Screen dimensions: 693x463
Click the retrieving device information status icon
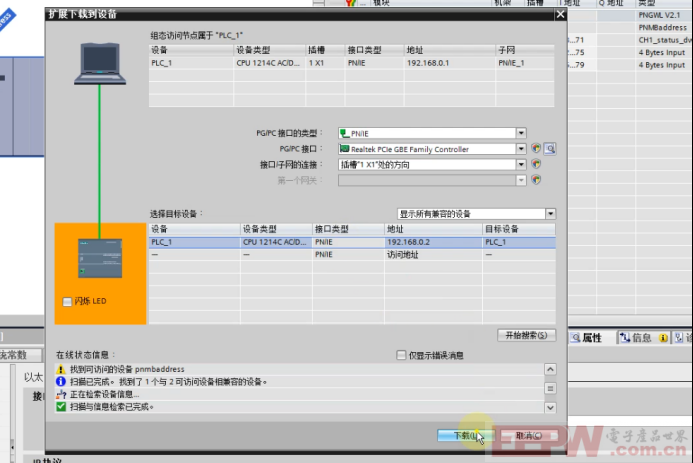pyautogui.click(x=61, y=394)
